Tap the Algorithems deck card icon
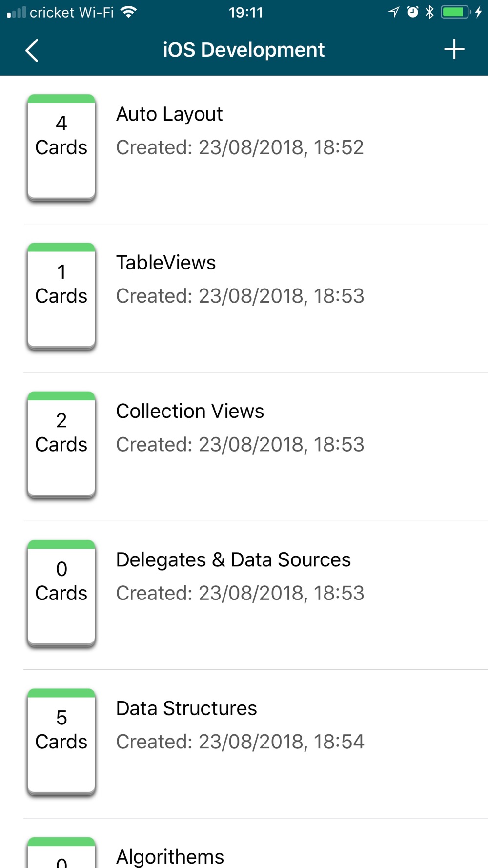488x868 pixels. 61,852
